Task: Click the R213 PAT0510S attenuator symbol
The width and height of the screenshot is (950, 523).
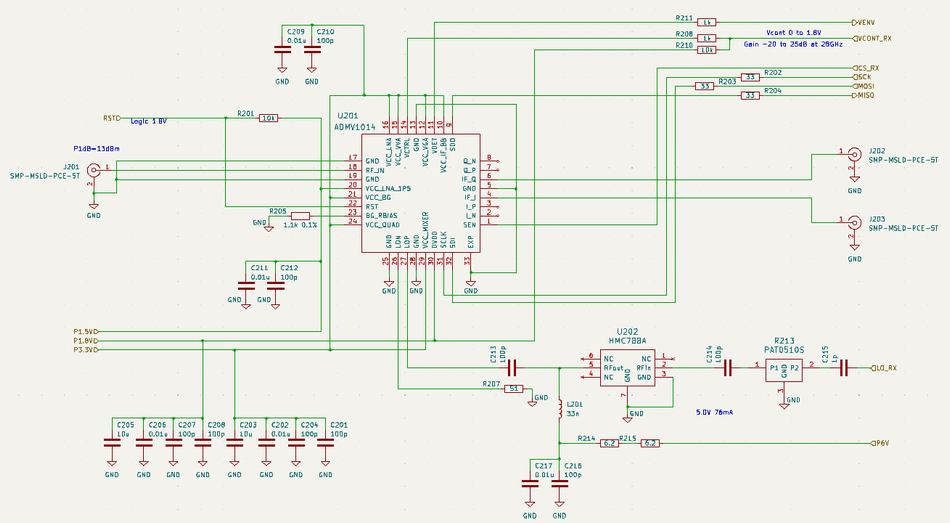Action: coord(784,369)
